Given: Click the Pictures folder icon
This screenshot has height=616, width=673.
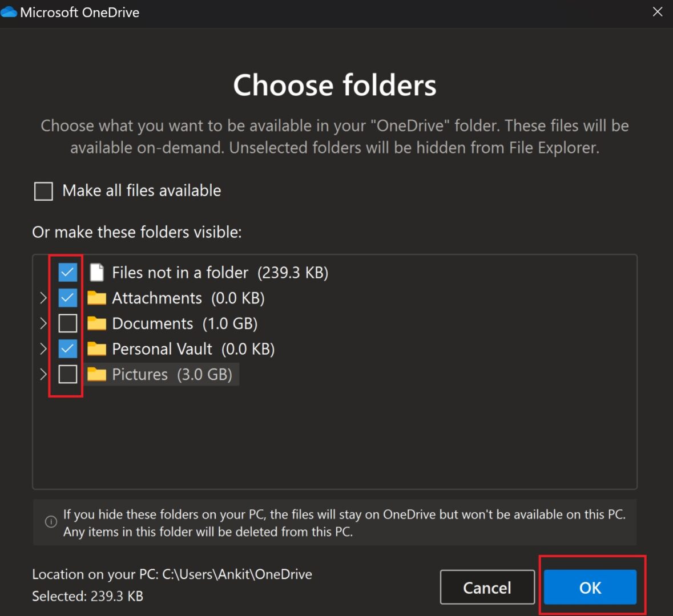Looking at the screenshot, I should pyautogui.click(x=96, y=374).
